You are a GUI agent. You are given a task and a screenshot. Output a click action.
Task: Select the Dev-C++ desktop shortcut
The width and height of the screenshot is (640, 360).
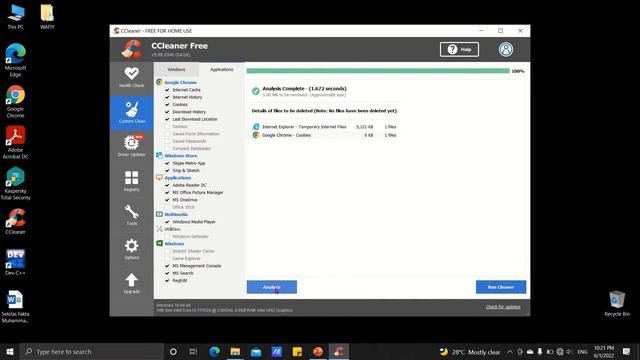point(16,262)
